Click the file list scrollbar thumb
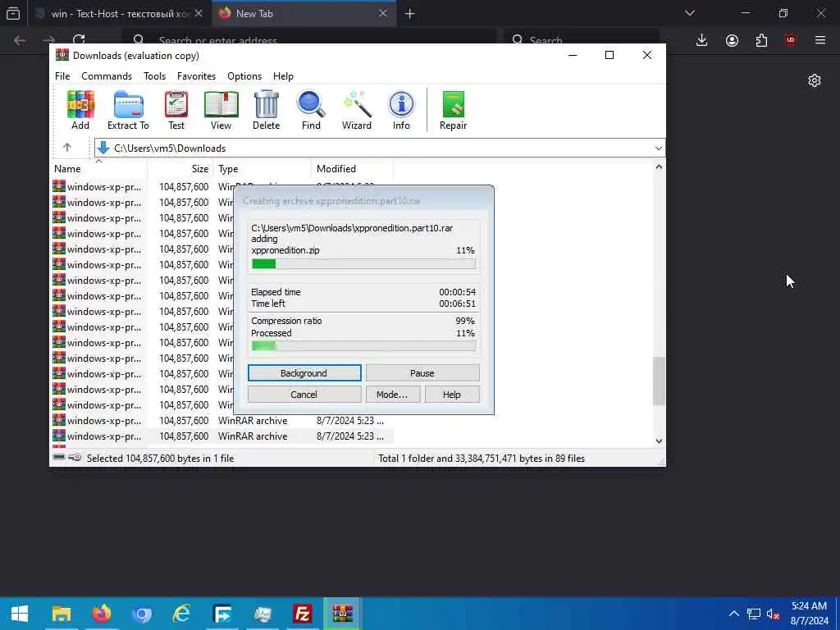840x630 pixels. pyautogui.click(x=659, y=381)
